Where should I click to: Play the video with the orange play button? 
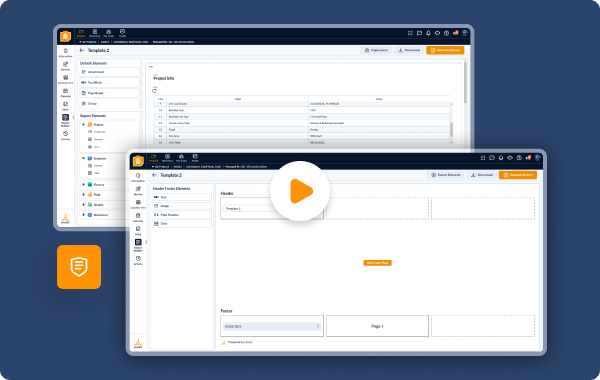(300, 191)
